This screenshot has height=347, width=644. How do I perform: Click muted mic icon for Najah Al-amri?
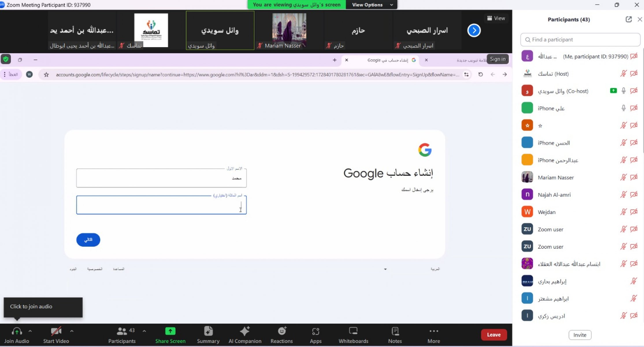point(623,195)
